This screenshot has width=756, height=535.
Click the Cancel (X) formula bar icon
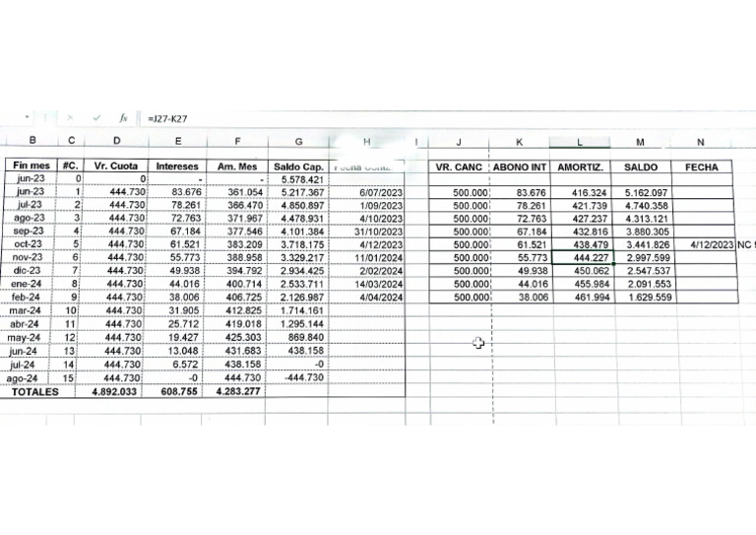pyautogui.click(x=70, y=117)
